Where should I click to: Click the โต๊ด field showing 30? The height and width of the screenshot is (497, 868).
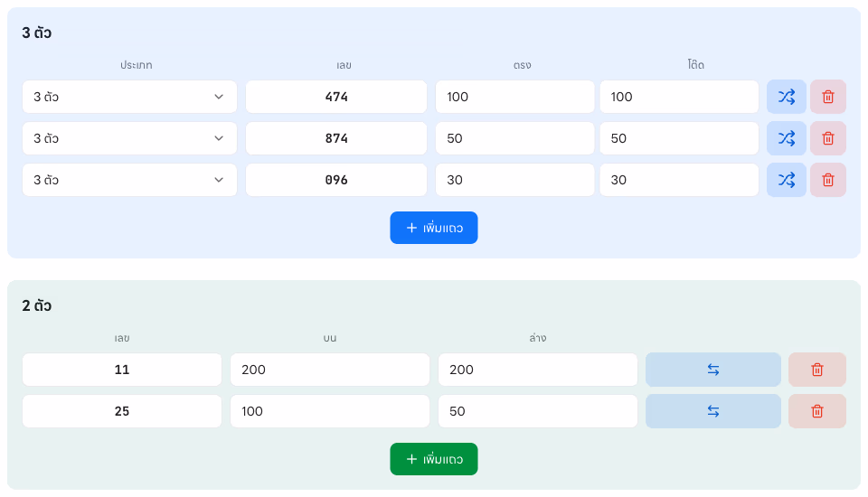click(x=679, y=180)
